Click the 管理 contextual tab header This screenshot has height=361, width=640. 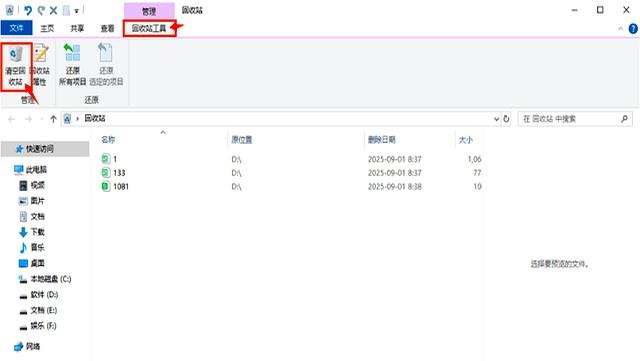click(x=149, y=11)
